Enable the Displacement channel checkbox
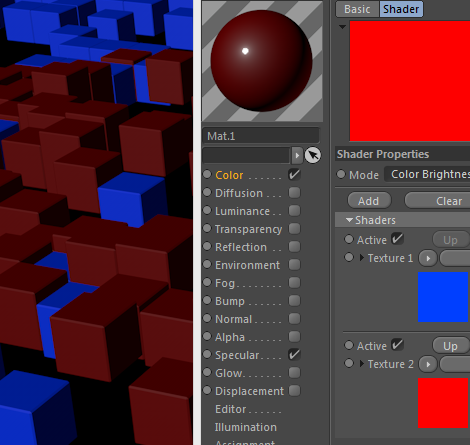This screenshot has height=445, width=470. tap(294, 391)
